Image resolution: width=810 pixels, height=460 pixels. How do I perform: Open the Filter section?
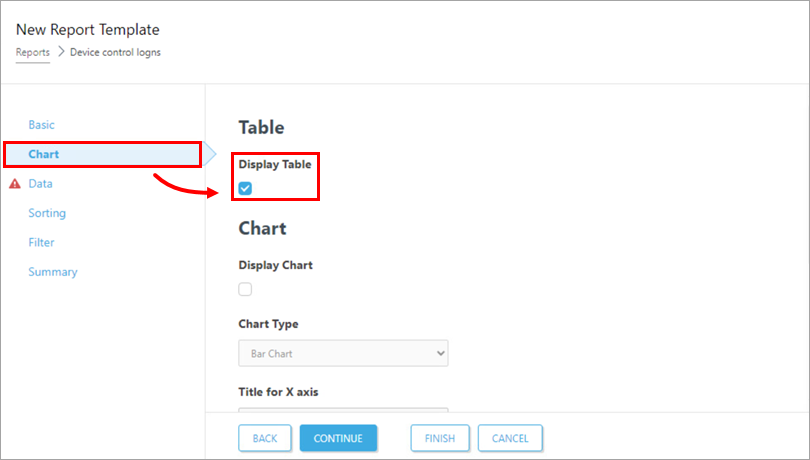(x=42, y=242)
